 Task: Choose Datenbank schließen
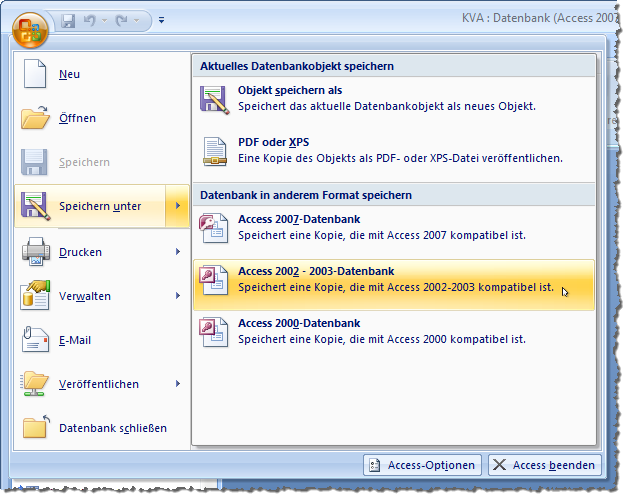[x=112, y=428]
